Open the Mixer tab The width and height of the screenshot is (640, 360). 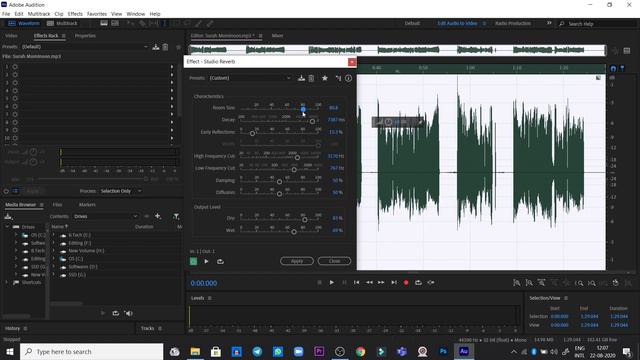(x=278, y=36)
